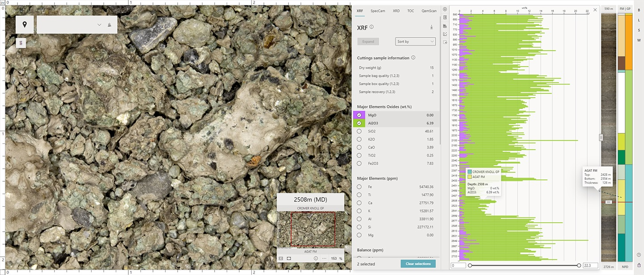
Task: Switch to the XRD tab
Action: pos(396,11)
